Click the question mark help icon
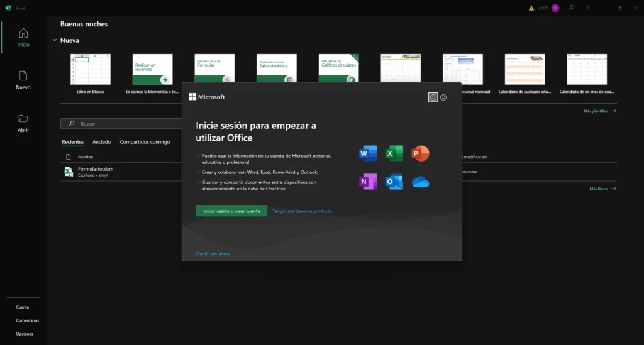 (x=587, y=8)
